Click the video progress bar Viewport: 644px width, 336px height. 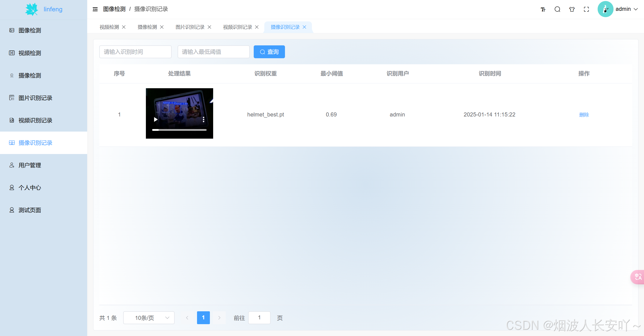(x=179, y=130)
